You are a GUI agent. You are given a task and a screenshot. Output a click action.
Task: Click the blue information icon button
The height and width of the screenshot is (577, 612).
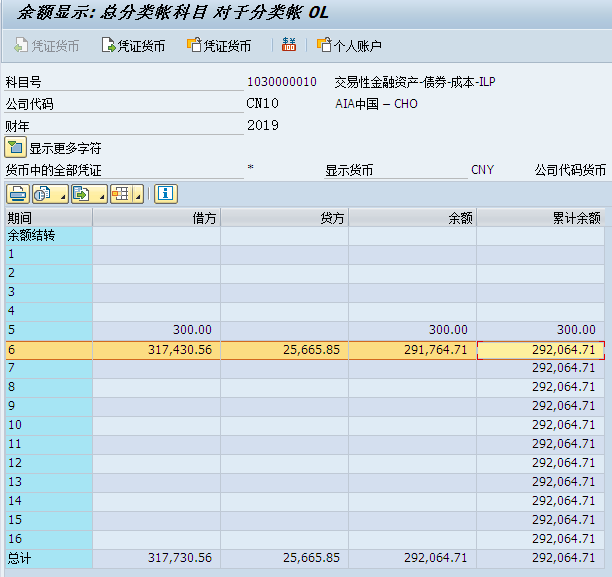[x=166, y=194]
